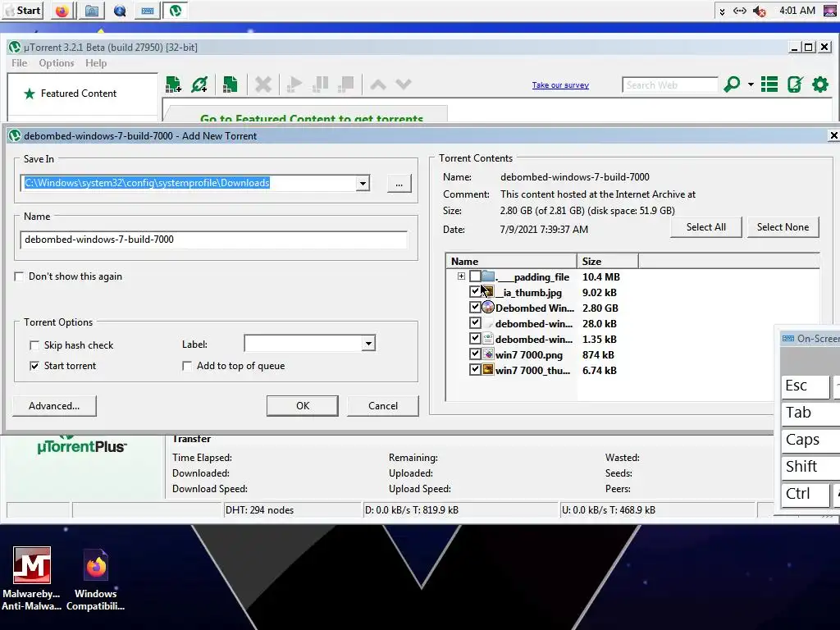This screenshot has width=840, height=630.
Task: Click the win7 7000.png file icon
Action: tap(487, 354)
